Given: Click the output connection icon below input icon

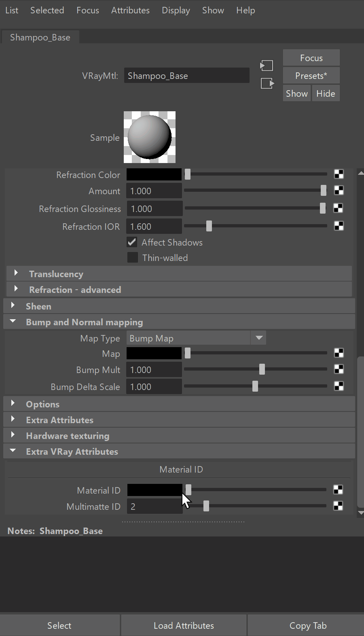Looking at the screenshot, I should tap(267, 83).
